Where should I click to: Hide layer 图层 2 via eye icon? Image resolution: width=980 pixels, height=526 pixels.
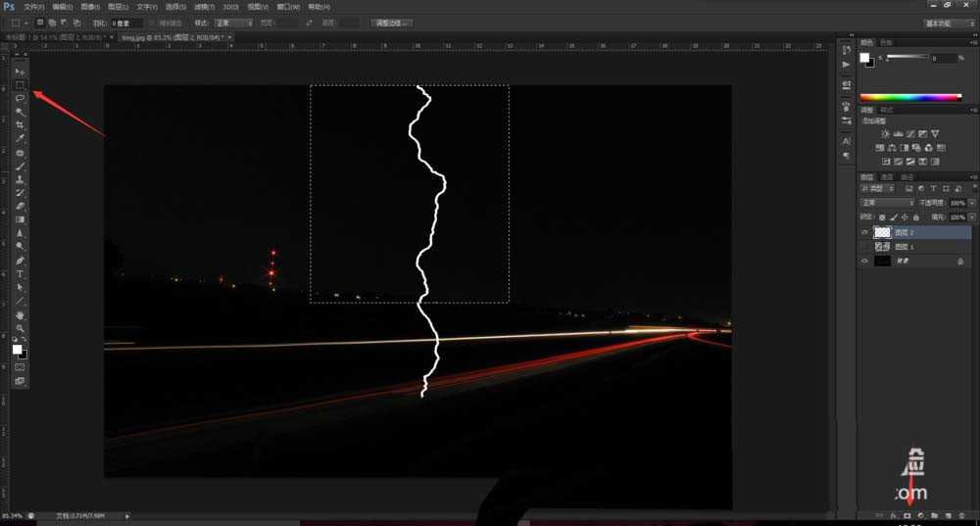864,233
